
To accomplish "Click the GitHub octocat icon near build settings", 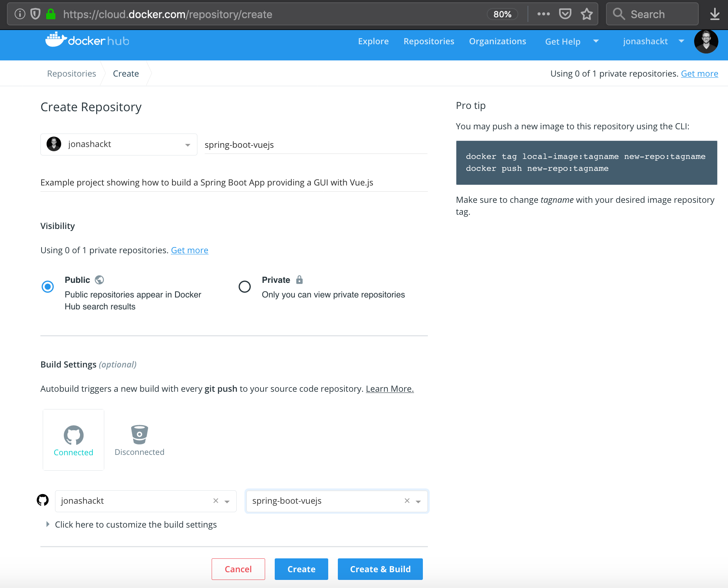I will (x=43, y=500).
